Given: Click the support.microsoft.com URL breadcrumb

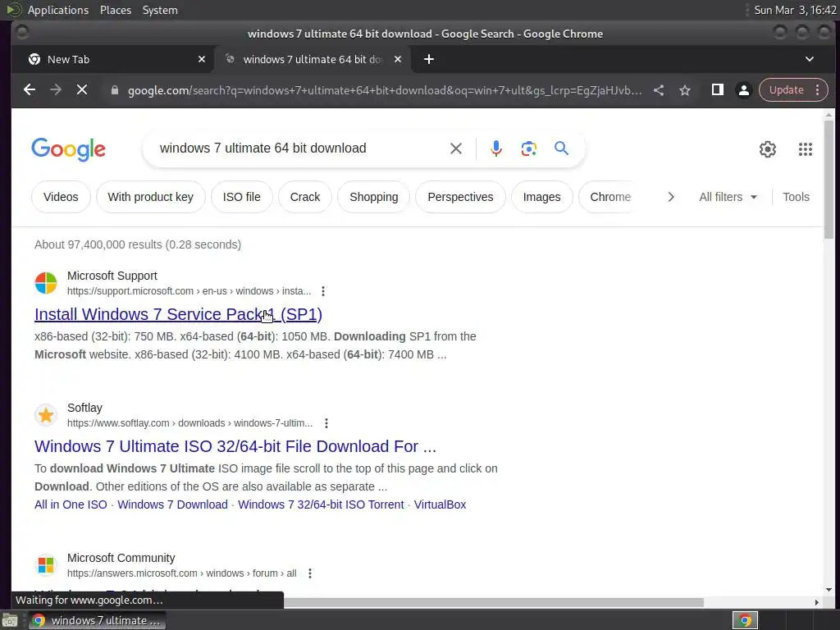Looking at the screenshot, I should click(189, 291).
